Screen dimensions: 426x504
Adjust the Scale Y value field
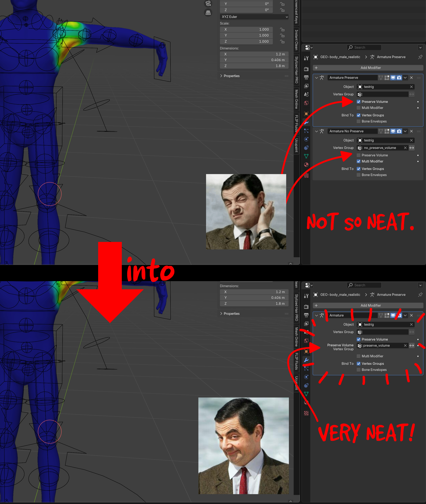click(246, 35)
